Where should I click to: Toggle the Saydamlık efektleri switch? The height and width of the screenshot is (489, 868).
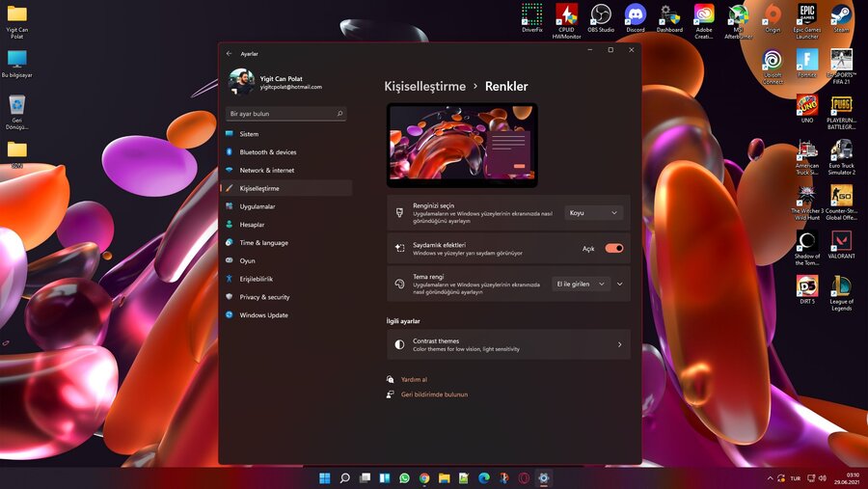click(613, 248)
